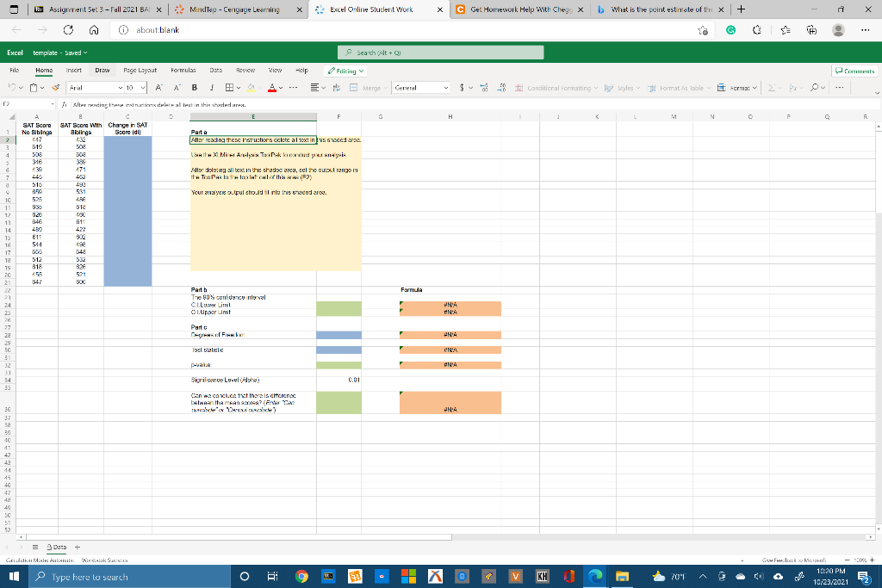
Task: Select green C.I. Lower Limit answer cell
Action: [x=339, y=305]
